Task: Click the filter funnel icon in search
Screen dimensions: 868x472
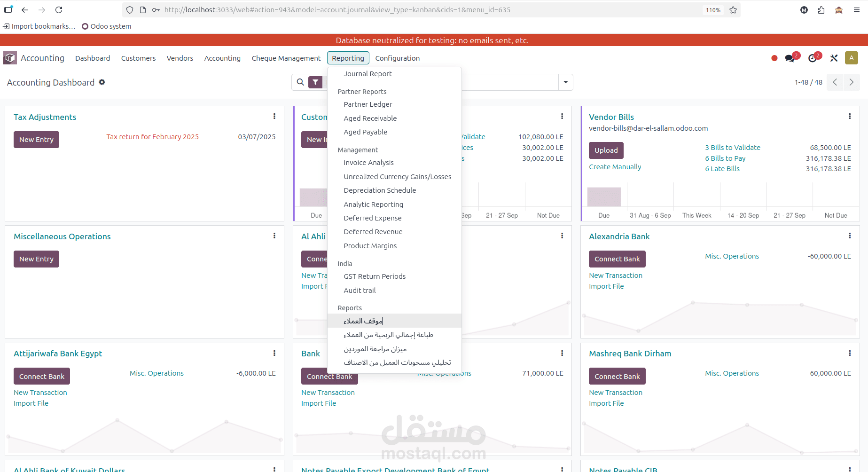Action: point(315,82)
